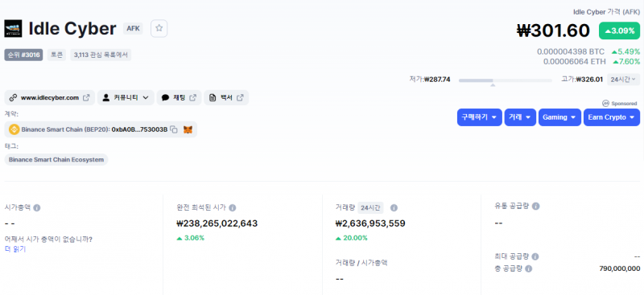Copy the BEP20 contract address icon

[174, 129]
